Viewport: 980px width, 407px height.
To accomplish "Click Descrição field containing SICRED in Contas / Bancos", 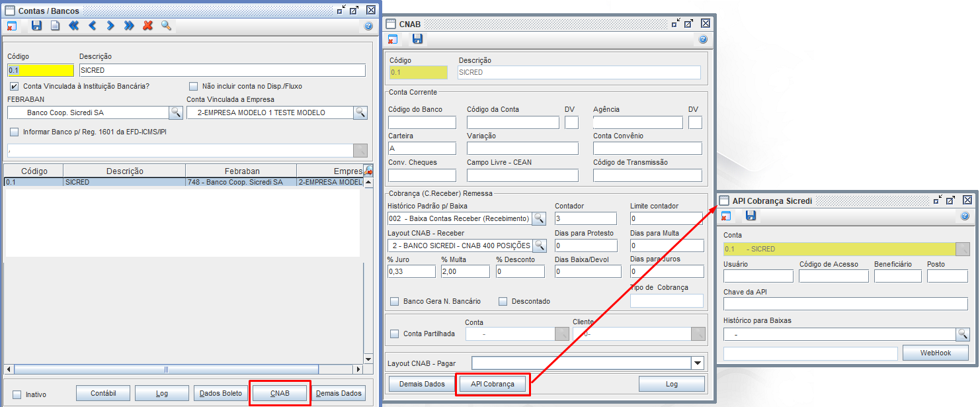I will [x=222, y=70].
